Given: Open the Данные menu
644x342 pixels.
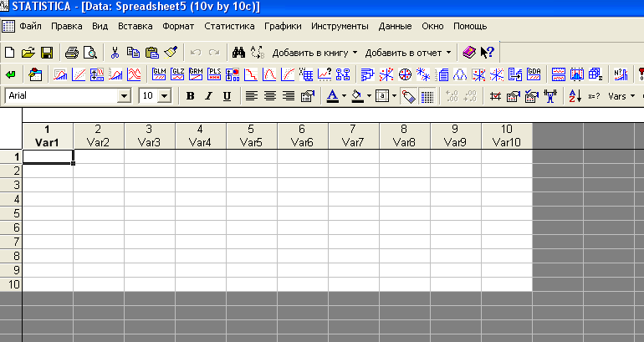Looking at the screenshot, I should (x=395, y=26).
